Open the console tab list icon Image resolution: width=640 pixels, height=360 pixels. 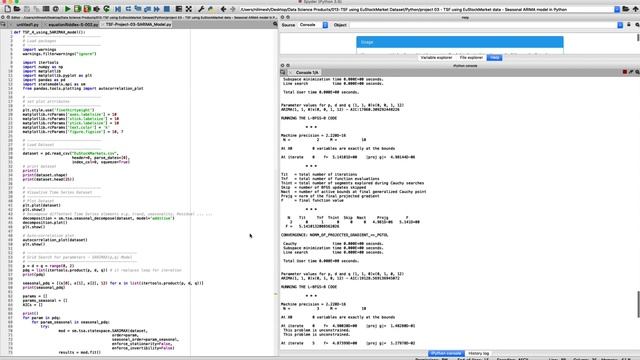tap(283, 72)
